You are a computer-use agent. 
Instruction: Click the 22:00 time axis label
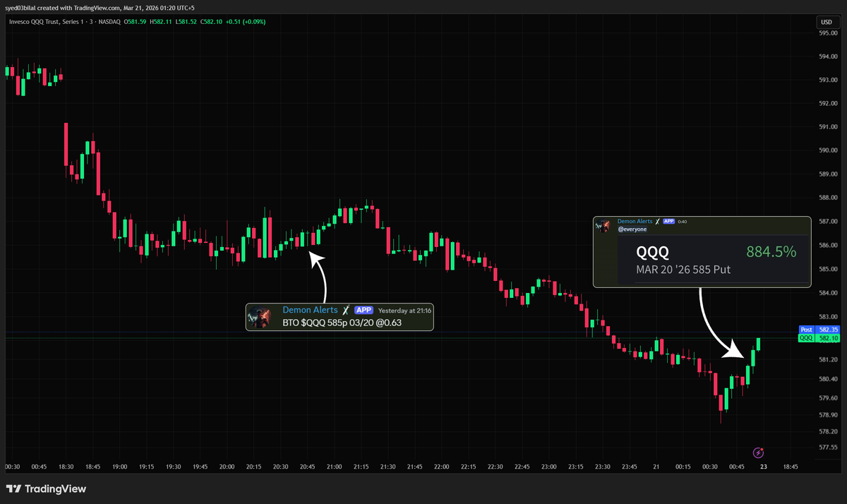coord(442,467)
